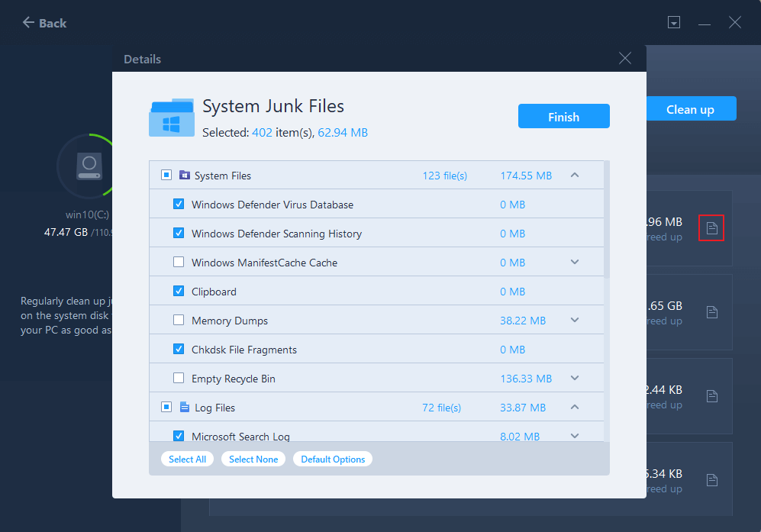
Task: Toggle the Log Files group checkbox
Action: [x=166, y=407]
